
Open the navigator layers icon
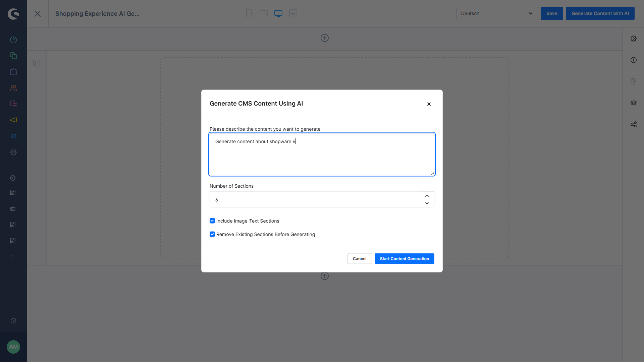(x=634, y=103)
